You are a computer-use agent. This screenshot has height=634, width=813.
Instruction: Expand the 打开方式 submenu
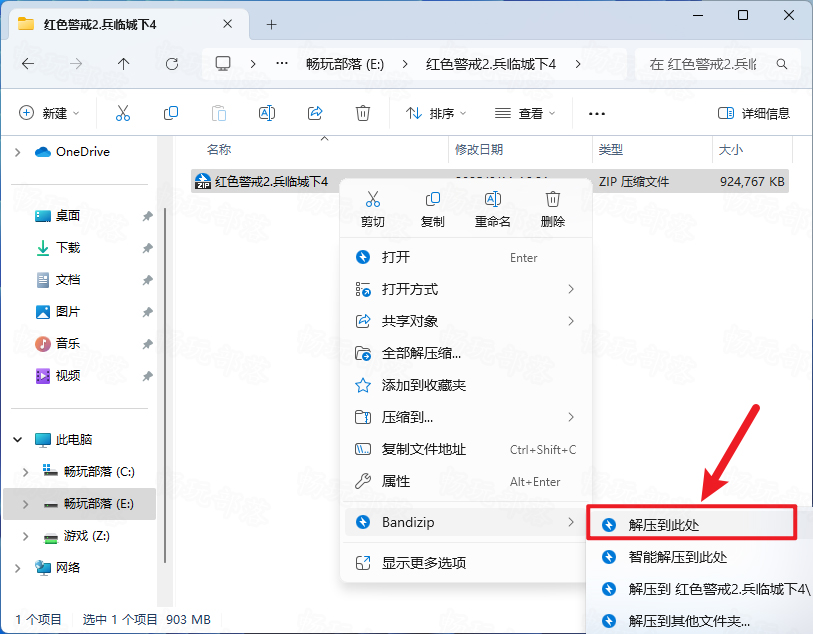(466, 289)
